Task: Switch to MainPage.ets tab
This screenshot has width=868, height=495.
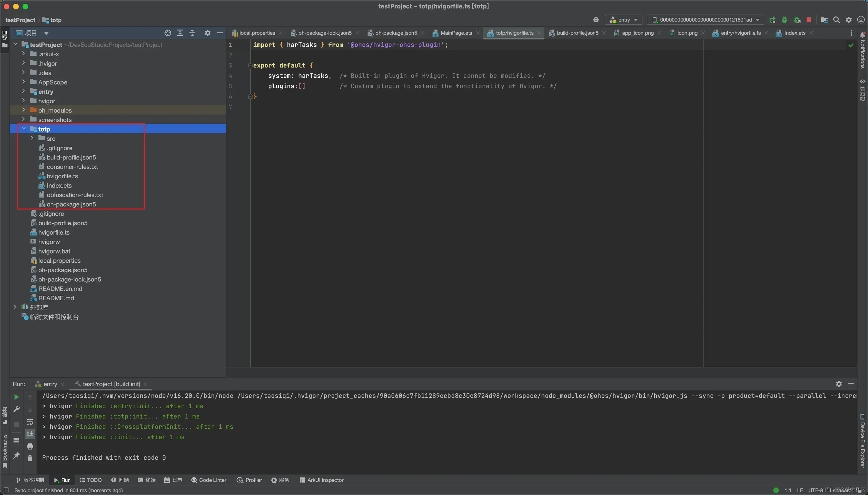Action: [456, 33]
